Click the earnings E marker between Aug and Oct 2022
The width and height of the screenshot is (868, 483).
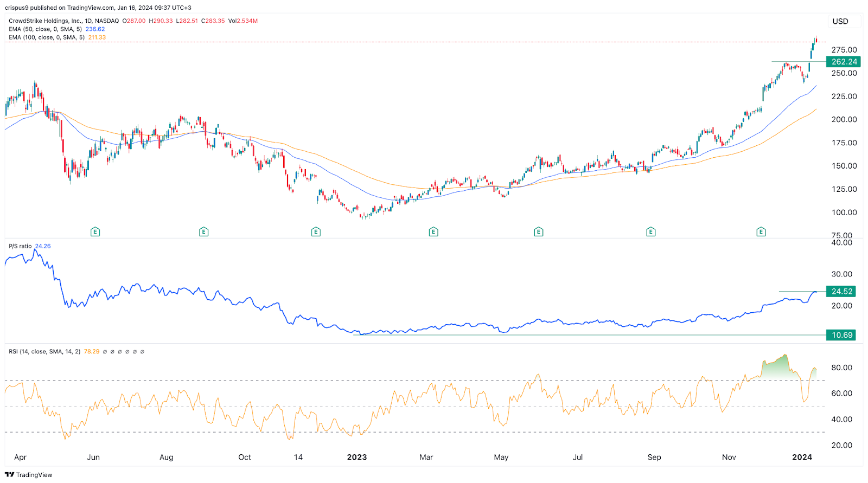click(x=204, y=232)
